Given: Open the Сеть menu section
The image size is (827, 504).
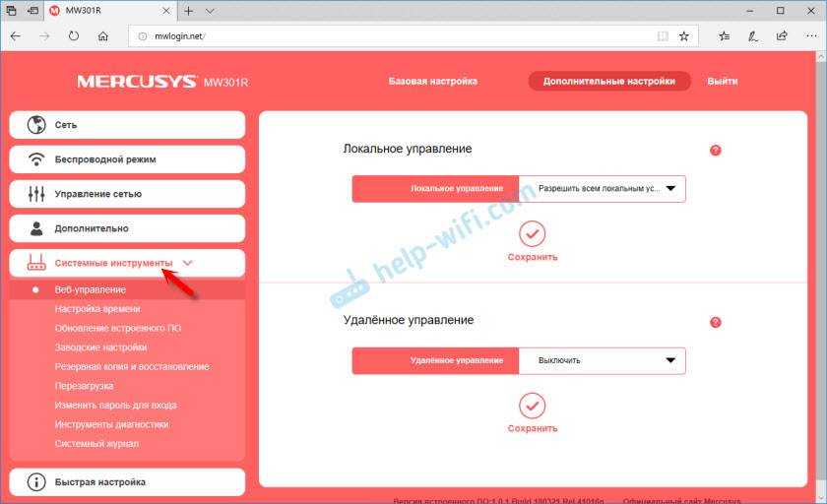Looking at the screenshot, I should (127, 125).
